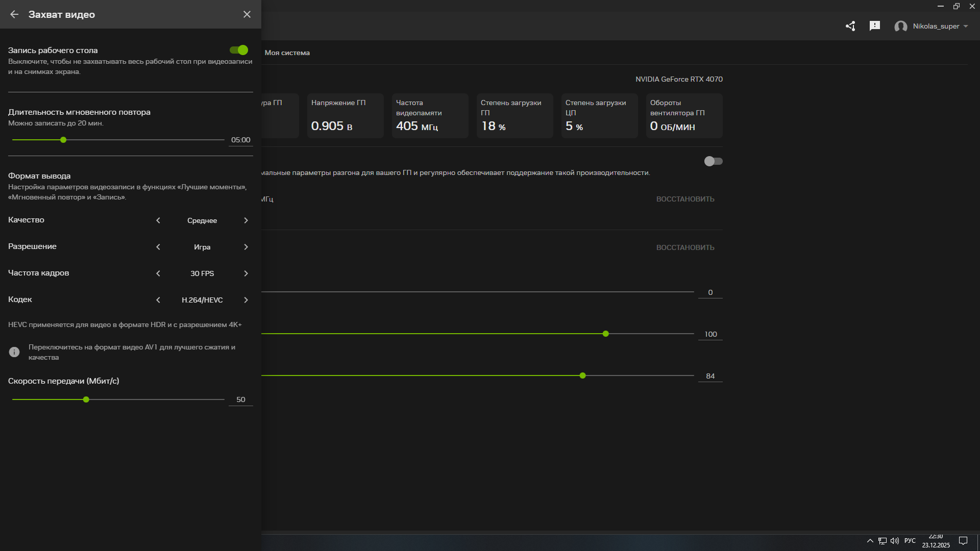Click the upper ВОССТАНОВИТЬ button
The image size is (980, 551).
[685, 199]
